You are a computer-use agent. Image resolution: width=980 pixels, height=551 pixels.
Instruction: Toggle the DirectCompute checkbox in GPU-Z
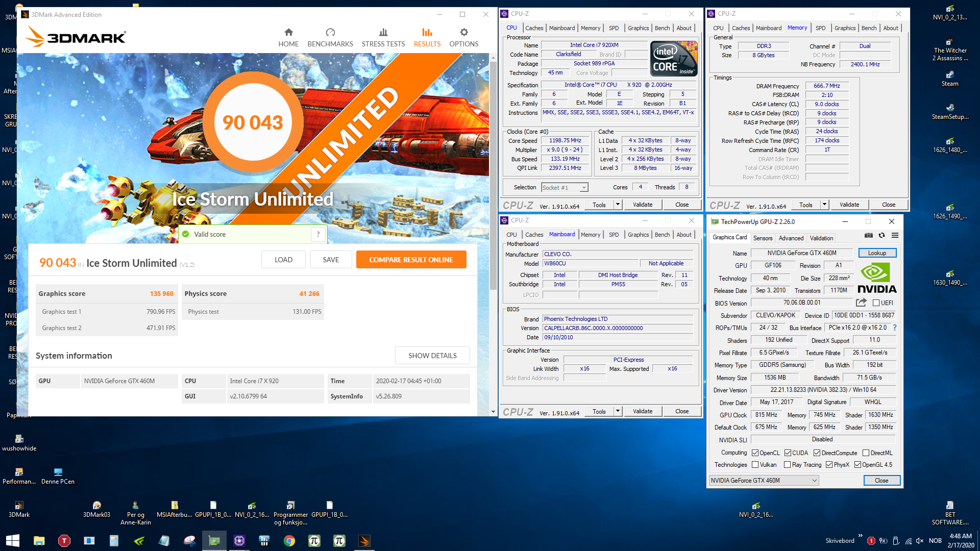[x=817, y=453]
